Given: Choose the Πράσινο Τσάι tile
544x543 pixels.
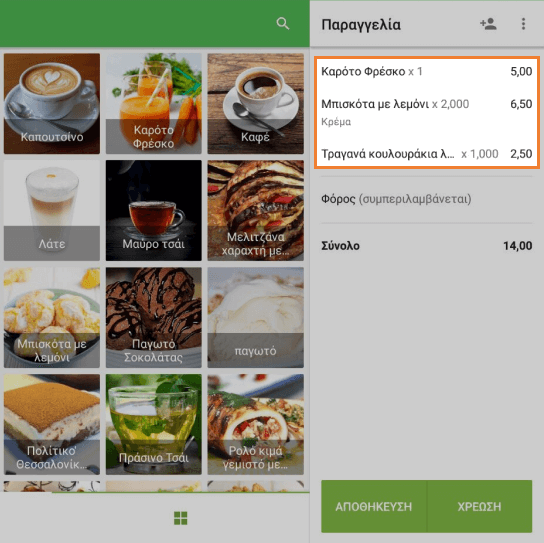Looking at the screenshot, I should click(x=154, y=424).
